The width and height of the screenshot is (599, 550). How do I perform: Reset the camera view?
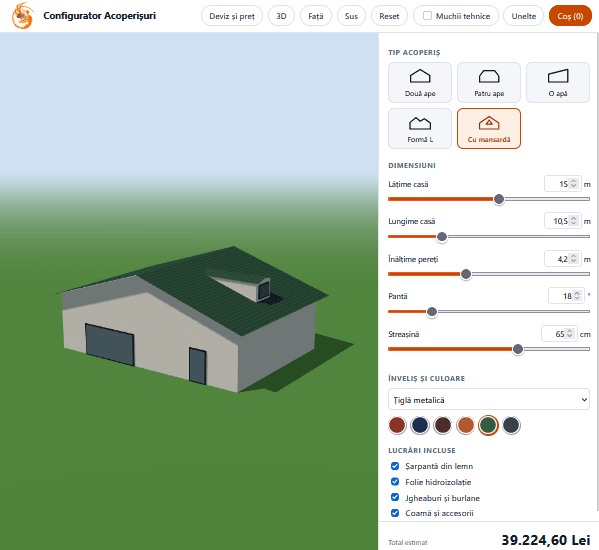click(x=389, y=16)
